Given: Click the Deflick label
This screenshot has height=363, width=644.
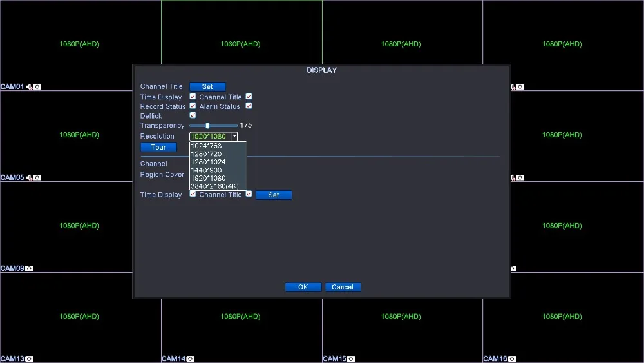Looking at the screenshot, I should (x=151, y=116).
